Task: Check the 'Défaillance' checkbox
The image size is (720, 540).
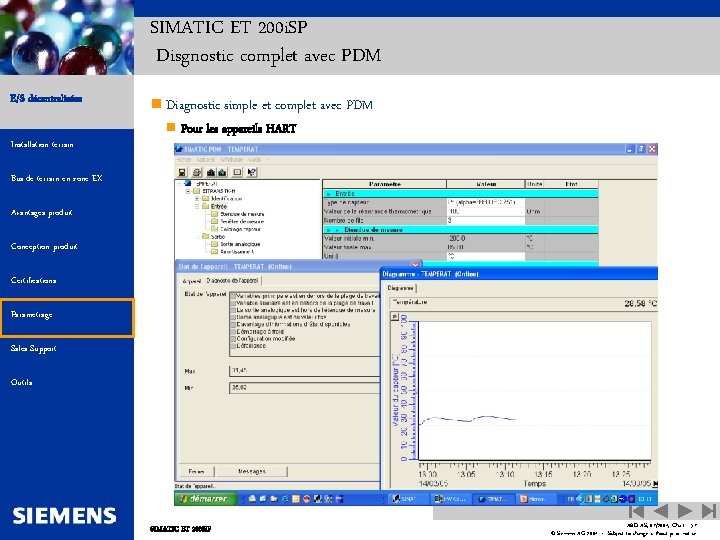Action: (233, 345)
